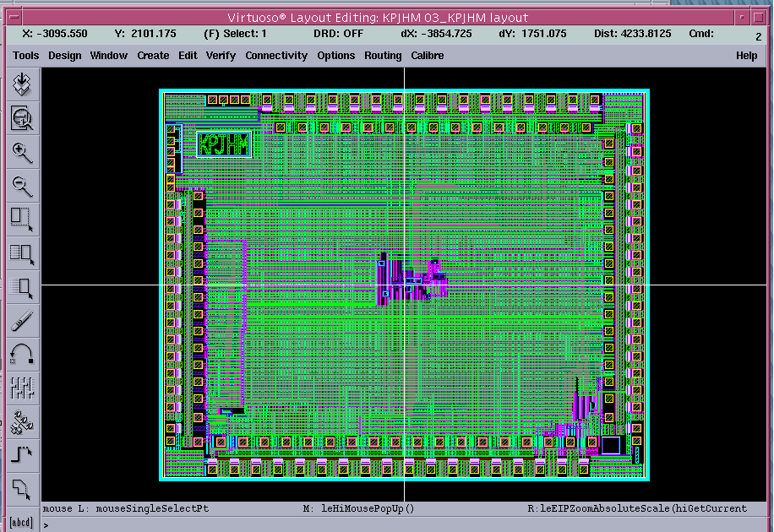Open the Connectivity menu

tap(276, 56)
